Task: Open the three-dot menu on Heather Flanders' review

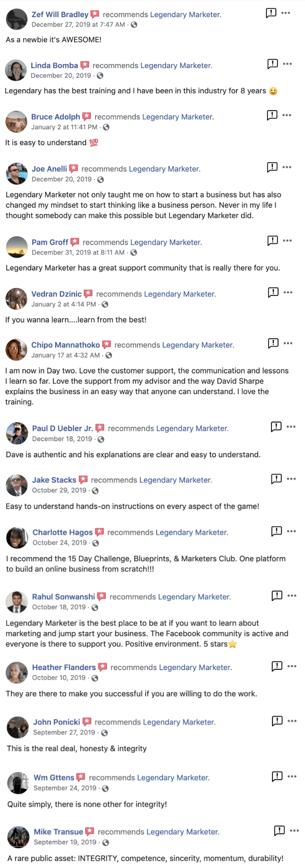Action: tap(292, 666)
